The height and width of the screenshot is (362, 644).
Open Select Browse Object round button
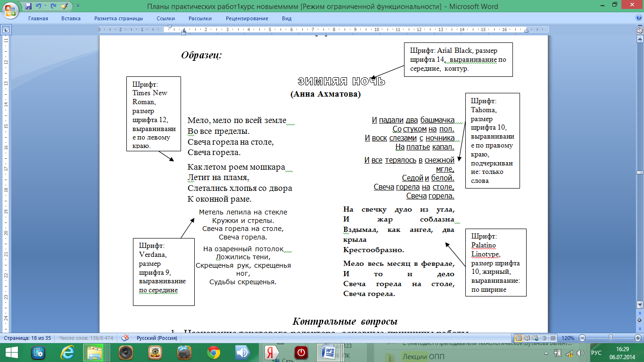pyautogui.click(x=640, y=320)
